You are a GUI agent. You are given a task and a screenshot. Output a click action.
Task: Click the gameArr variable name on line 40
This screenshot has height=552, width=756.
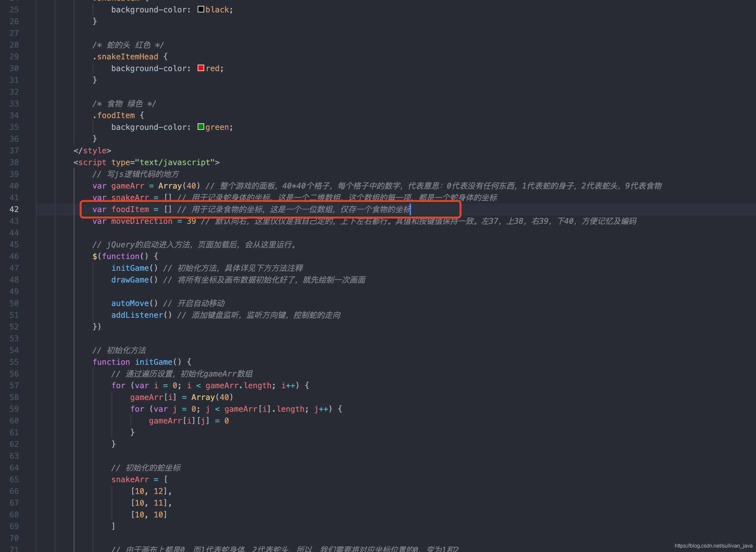[x=128, y=186]
